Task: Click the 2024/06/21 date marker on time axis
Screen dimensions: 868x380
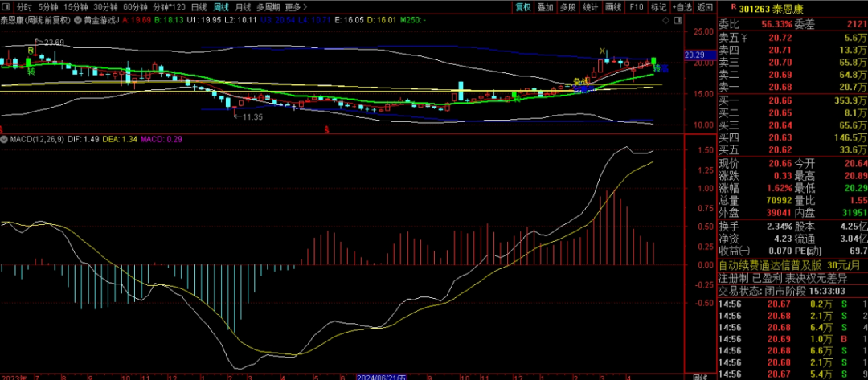Action: point(382,377)
